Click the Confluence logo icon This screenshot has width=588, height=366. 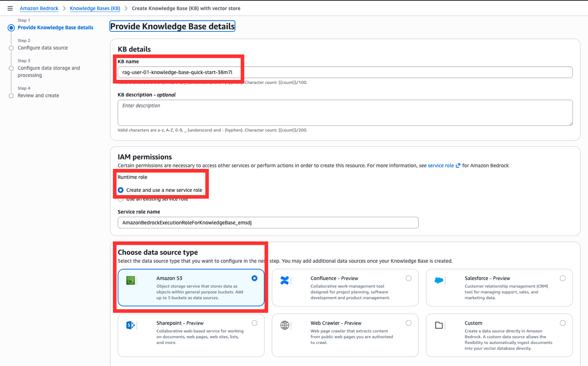(x=285, y=280)
